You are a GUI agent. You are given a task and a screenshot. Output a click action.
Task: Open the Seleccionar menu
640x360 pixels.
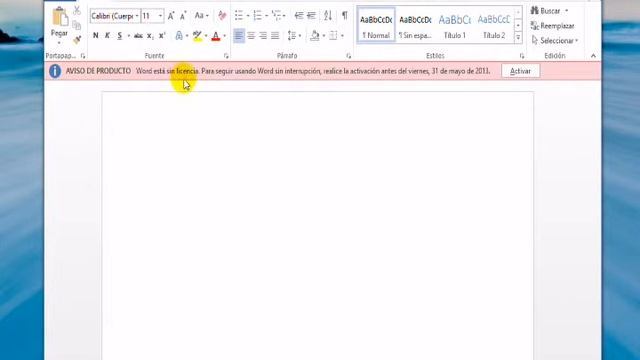pyautogui.click(x=555, y=41)
